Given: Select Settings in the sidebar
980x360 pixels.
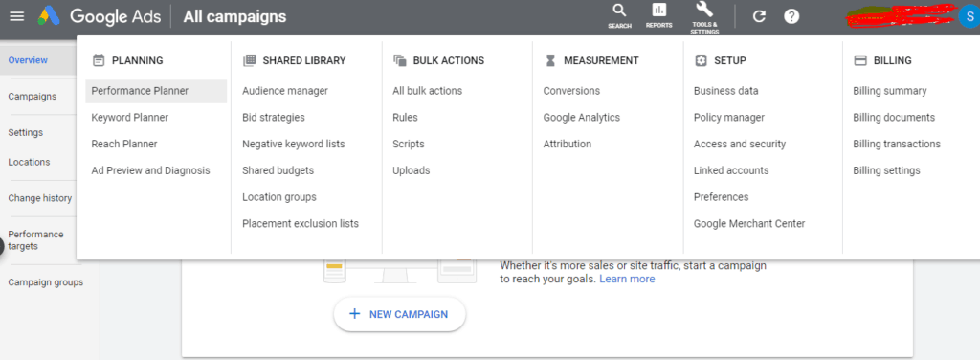Looking at the screenshot, I should click(x=25, y=132).
